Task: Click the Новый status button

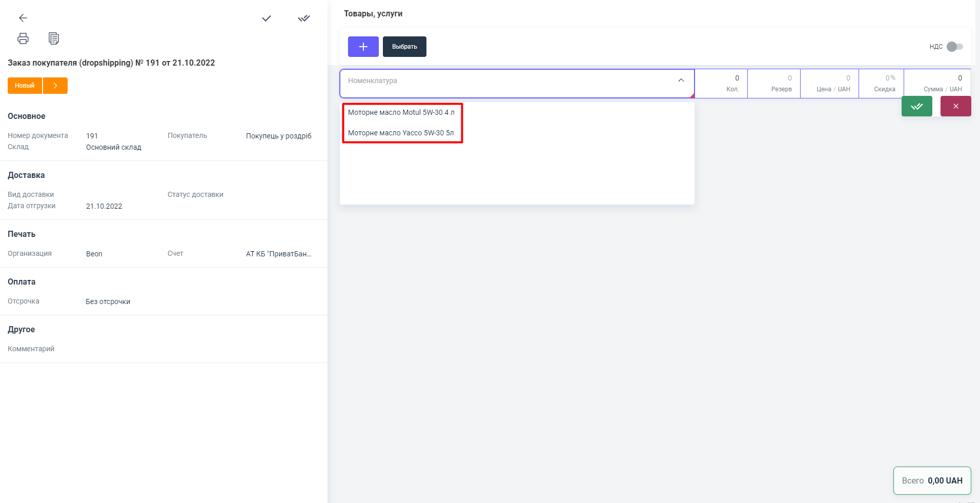Action: coord(25,86)
